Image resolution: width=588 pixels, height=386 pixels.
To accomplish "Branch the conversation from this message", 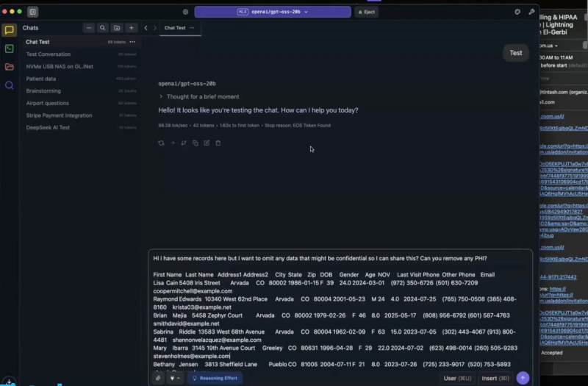I will [184, 143].
